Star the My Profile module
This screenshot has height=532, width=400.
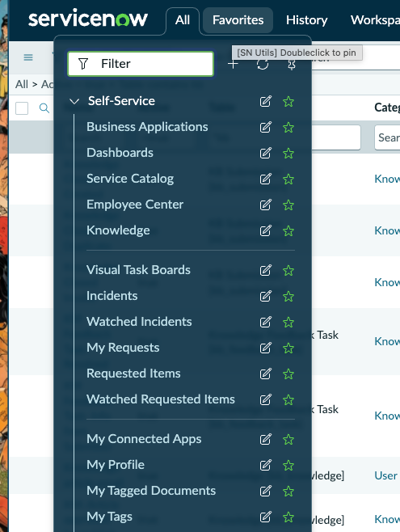click(x=288, y=466)
